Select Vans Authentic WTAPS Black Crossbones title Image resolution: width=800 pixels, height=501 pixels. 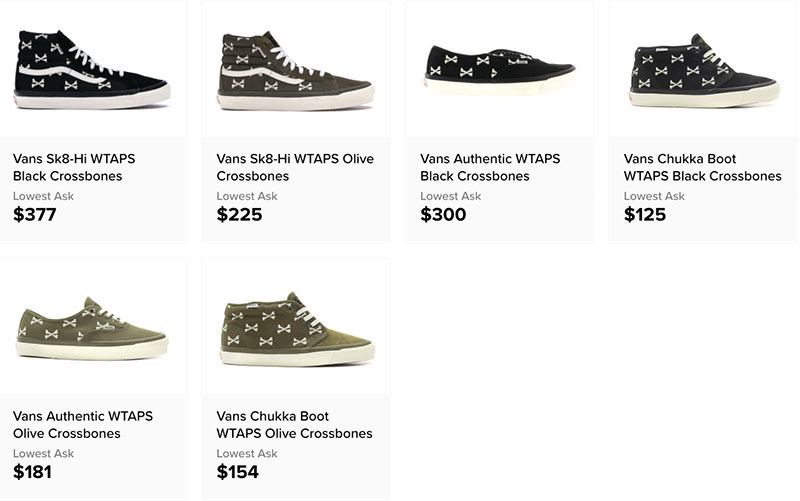(490, 167)
